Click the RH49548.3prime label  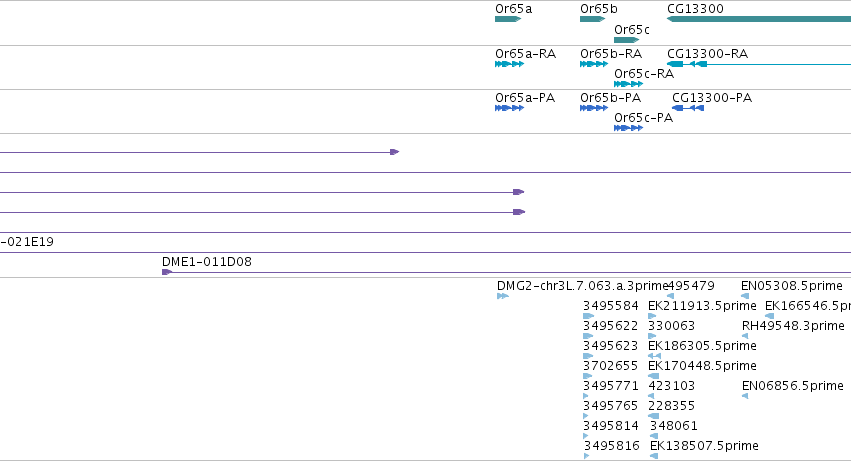coord(793,326)
